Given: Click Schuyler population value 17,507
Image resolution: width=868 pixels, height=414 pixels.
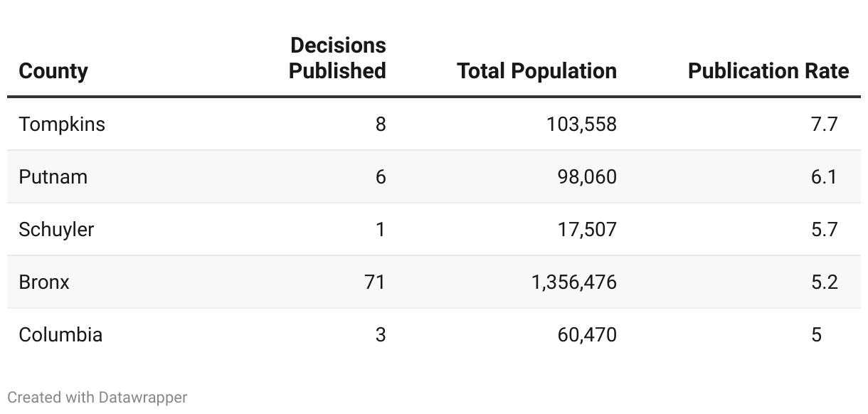Looking at the screenshot, I should [587, 230].
